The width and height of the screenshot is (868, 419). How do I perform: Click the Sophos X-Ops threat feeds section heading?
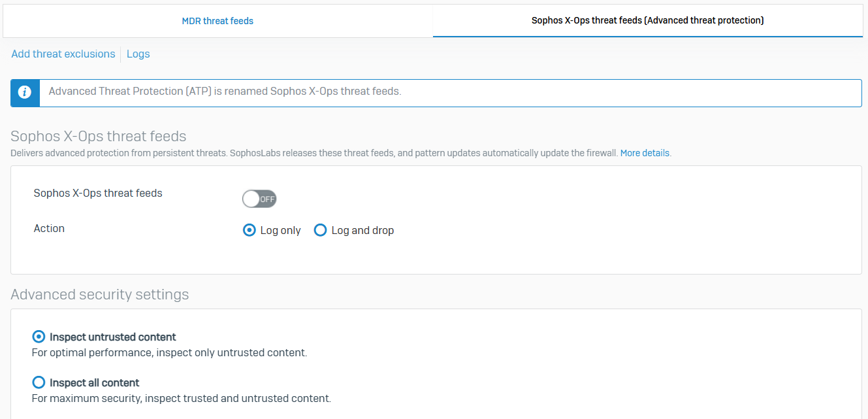(x=99, y=137)
